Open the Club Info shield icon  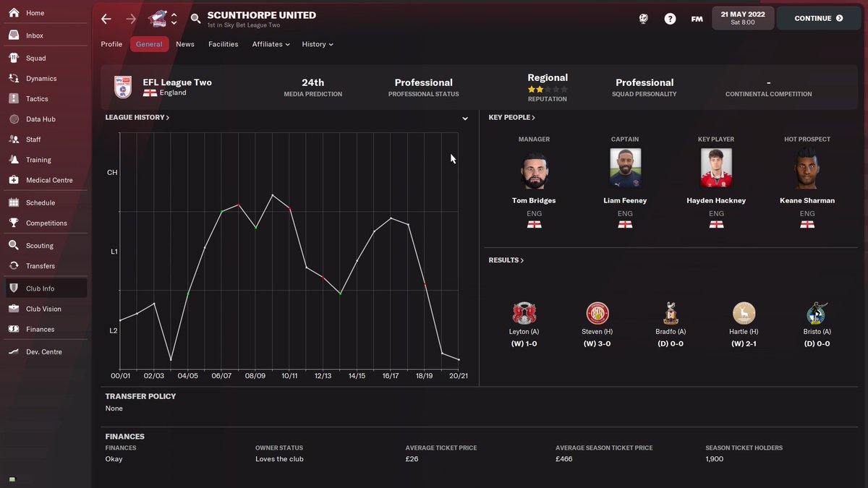(14, 288)
